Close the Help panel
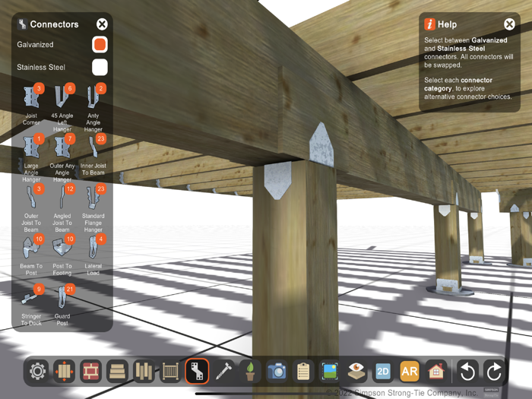532x399 pixels. 509,24
